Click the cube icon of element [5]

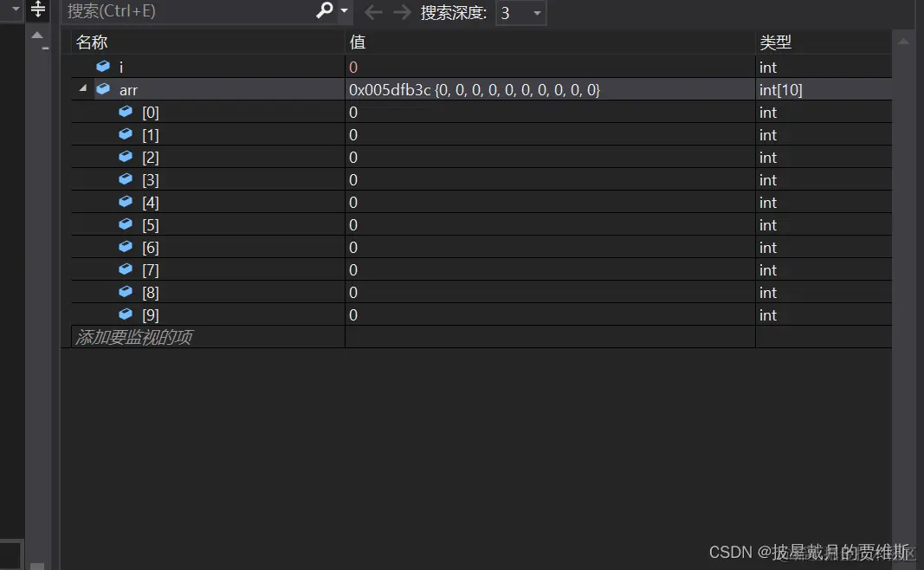tap(126, 224)
